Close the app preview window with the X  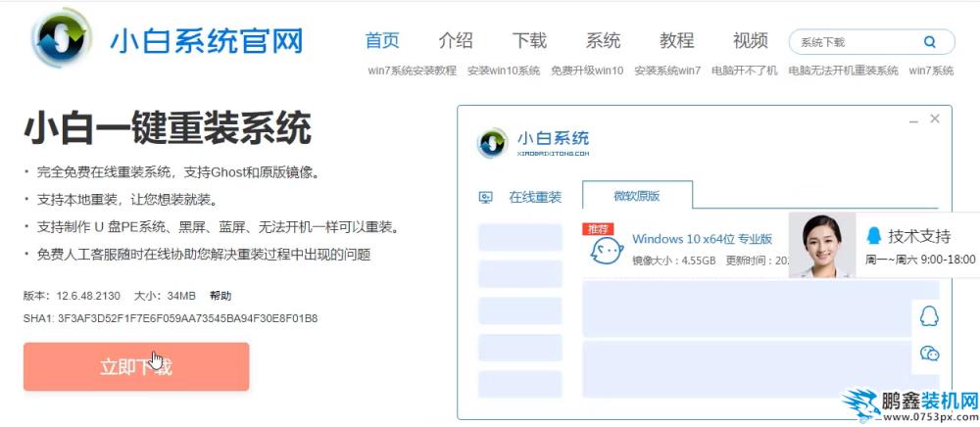(x=934, y=119)
